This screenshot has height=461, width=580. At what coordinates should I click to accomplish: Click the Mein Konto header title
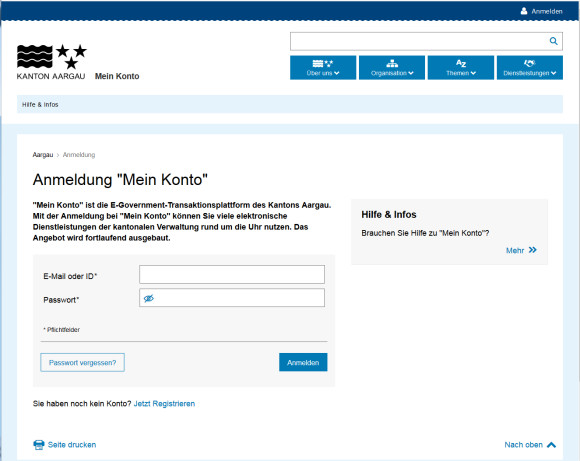[117, 76]
